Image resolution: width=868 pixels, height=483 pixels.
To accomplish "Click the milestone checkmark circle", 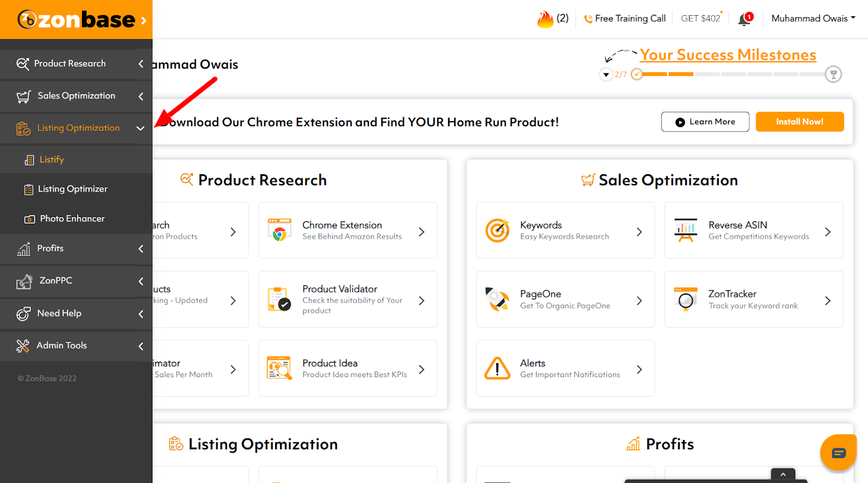I will [x=637, y=74].
